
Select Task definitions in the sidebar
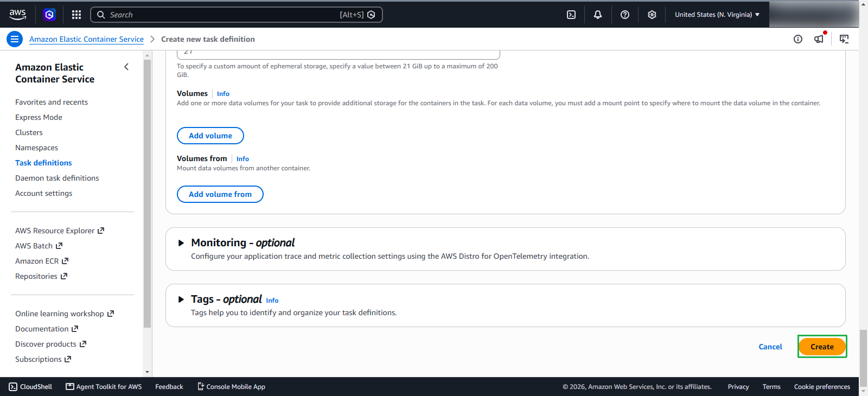43,163
